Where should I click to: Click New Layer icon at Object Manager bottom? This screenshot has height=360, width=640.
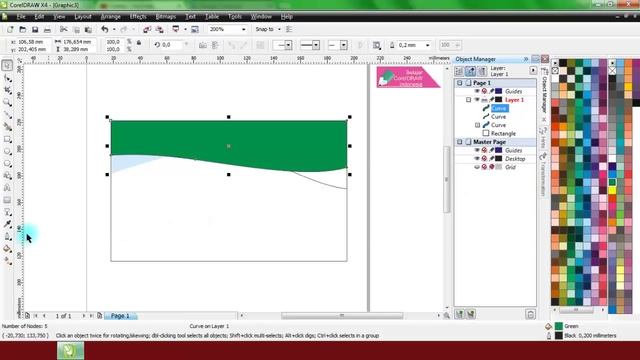coord(460,314)
